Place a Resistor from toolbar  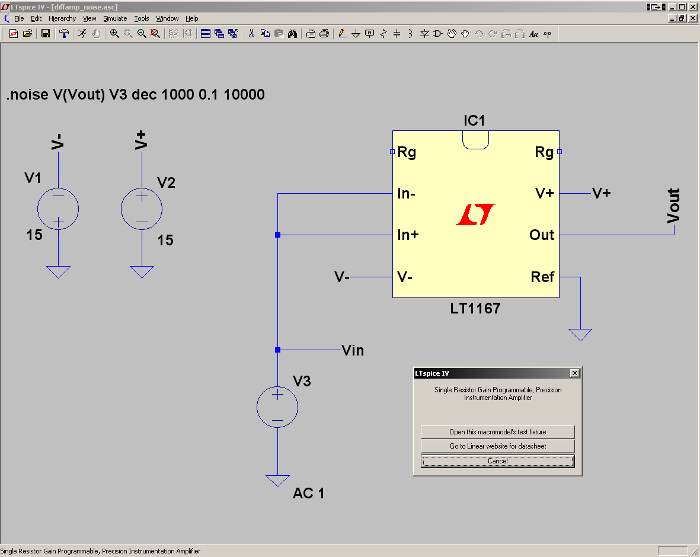[x=383, y=34]
